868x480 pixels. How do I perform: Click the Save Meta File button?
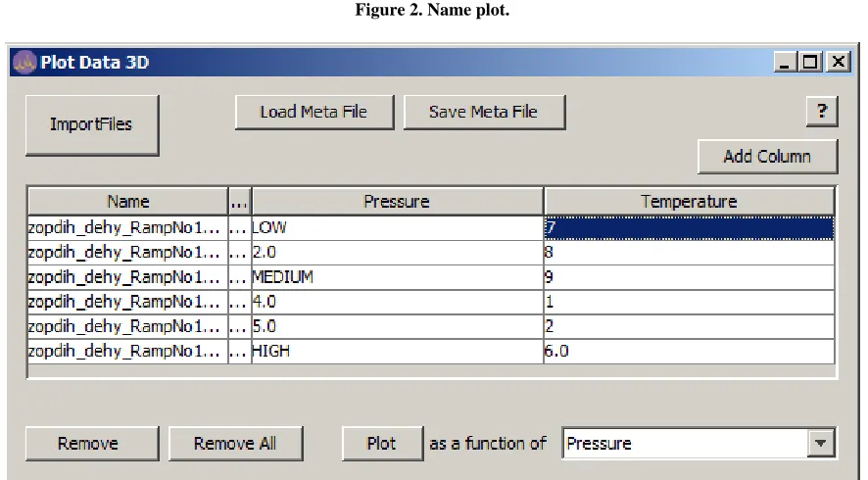(484, 113)
